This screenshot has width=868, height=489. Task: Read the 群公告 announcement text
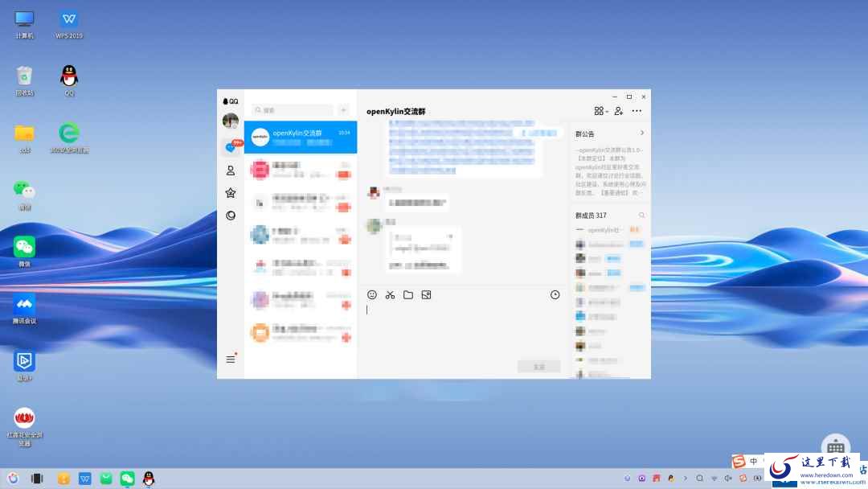(610, 171)
